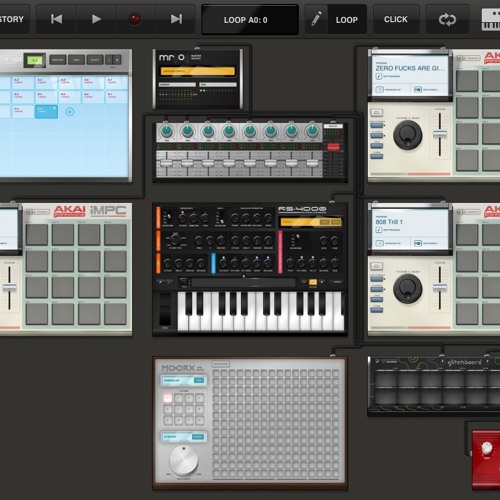500x500 pixels.
Task: Tap the green display on the T-101
Action: tap(35, 60)
